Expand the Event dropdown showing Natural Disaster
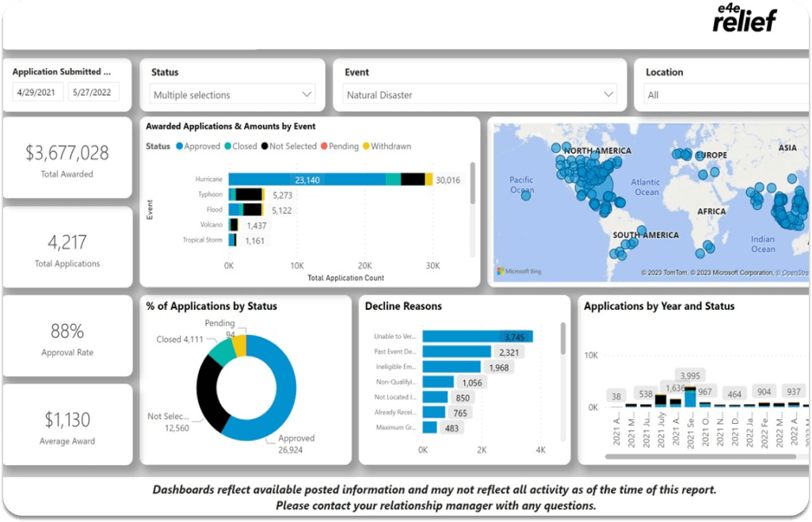The width and height of the screenshot is (812, 522). (481, 95)
